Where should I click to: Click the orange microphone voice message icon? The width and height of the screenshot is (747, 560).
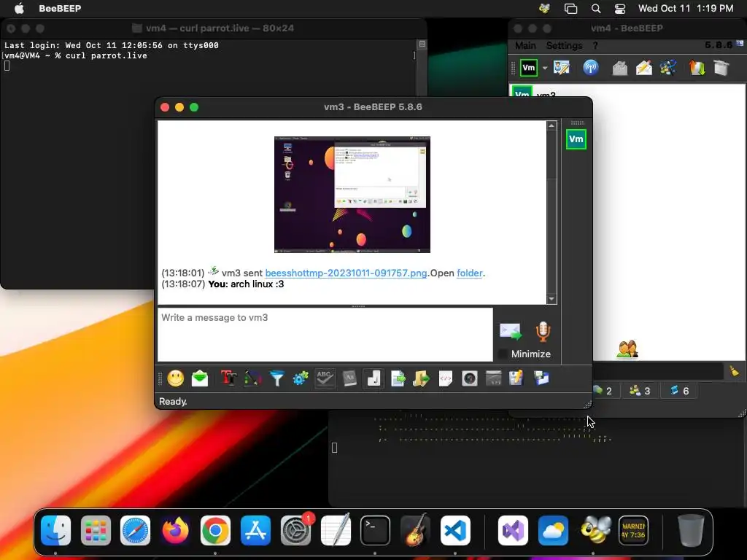pos(543,332)
